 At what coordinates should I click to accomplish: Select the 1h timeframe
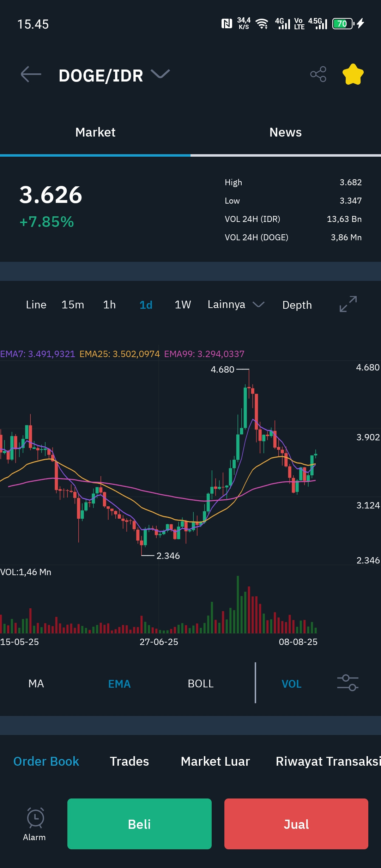point(109,305)
